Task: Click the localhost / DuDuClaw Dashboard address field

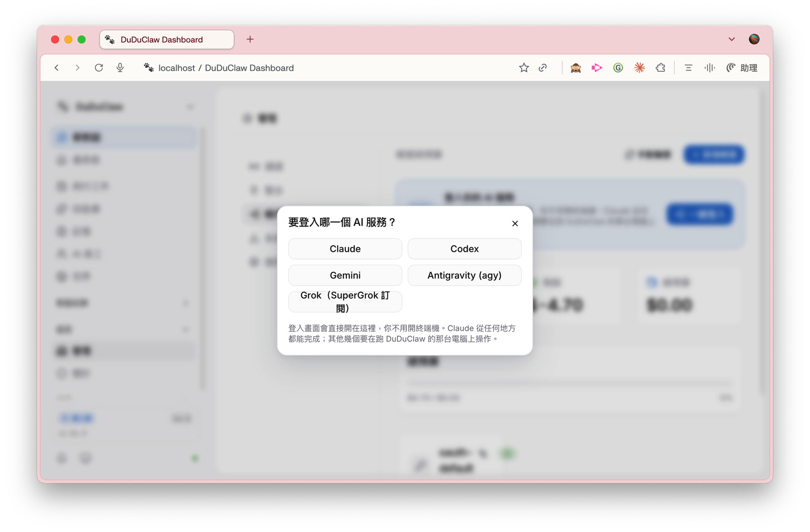Action: pyautogui.click(x=226, y=68)
